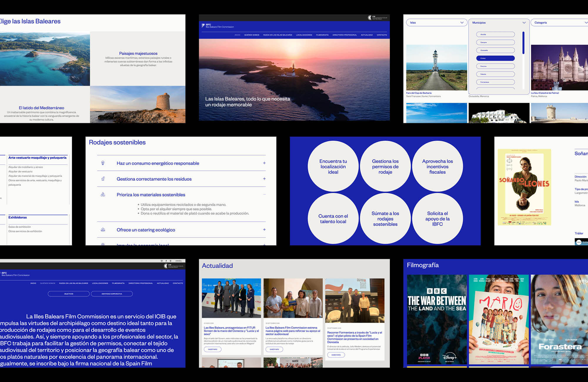Select the Alcúdia municipality option
Image resolution: width=588 pixels, height=382 pixels.
(x=495, y=34)
